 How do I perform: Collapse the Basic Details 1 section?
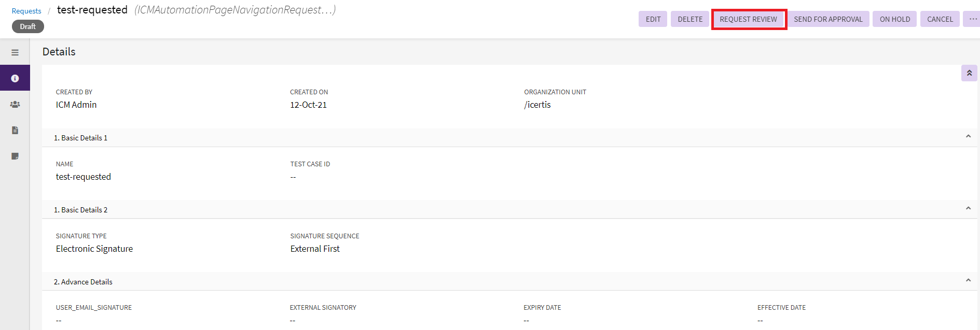(x=968, y=136)
